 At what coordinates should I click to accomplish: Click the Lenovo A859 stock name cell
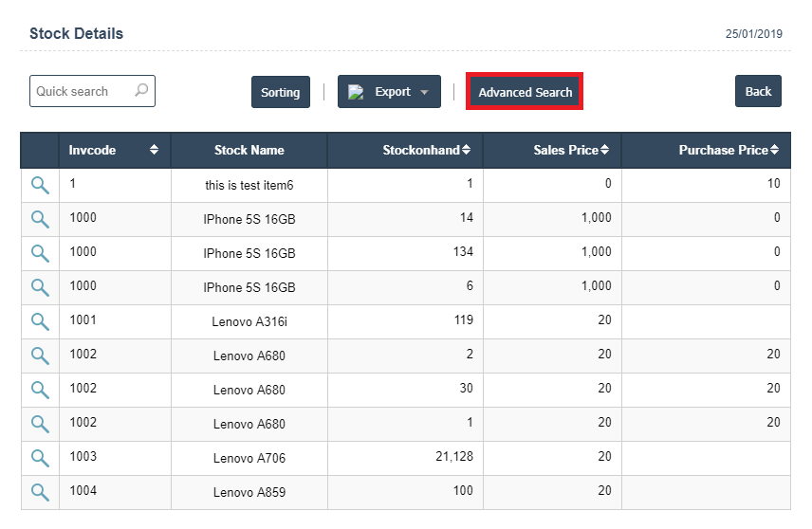(249, 492)
